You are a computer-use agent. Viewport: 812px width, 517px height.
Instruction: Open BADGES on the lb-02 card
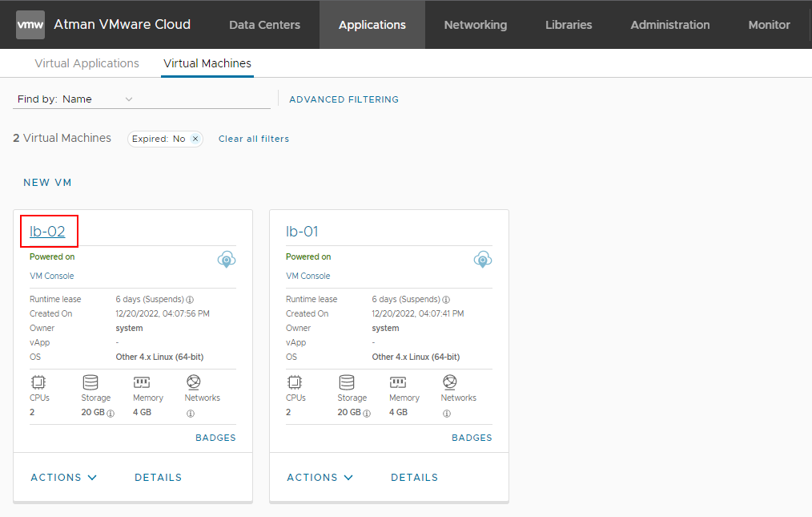(x=215, y=438)
